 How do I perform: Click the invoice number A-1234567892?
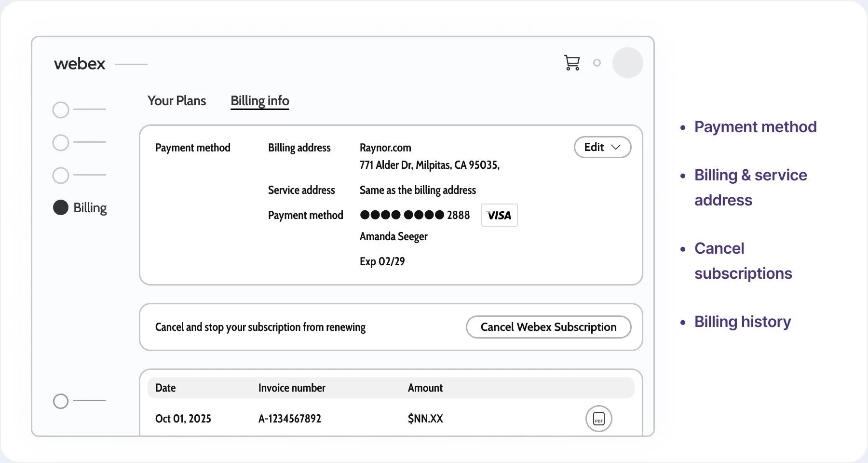pos(290,419)
